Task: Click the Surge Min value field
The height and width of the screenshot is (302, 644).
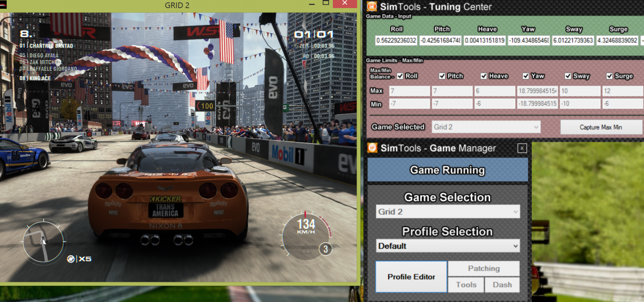Action: pyautogui.click(x=622, y=104)
